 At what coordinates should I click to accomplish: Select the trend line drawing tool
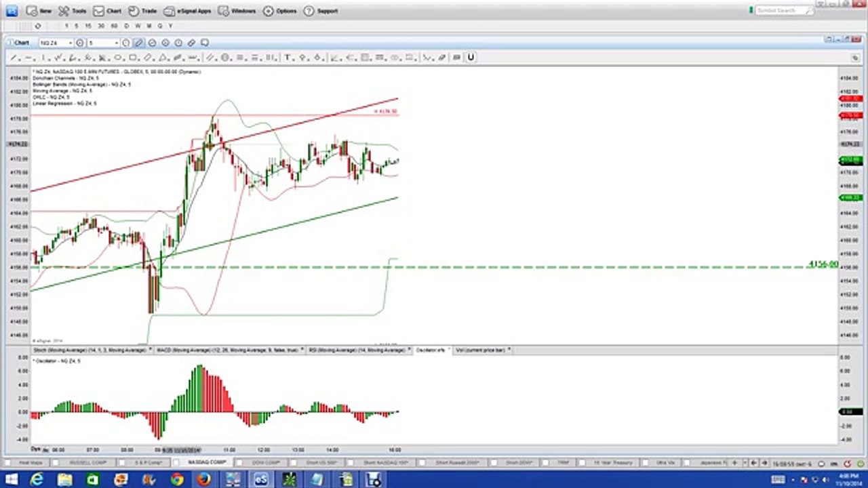pyautogui.click(x=14, y=58)
